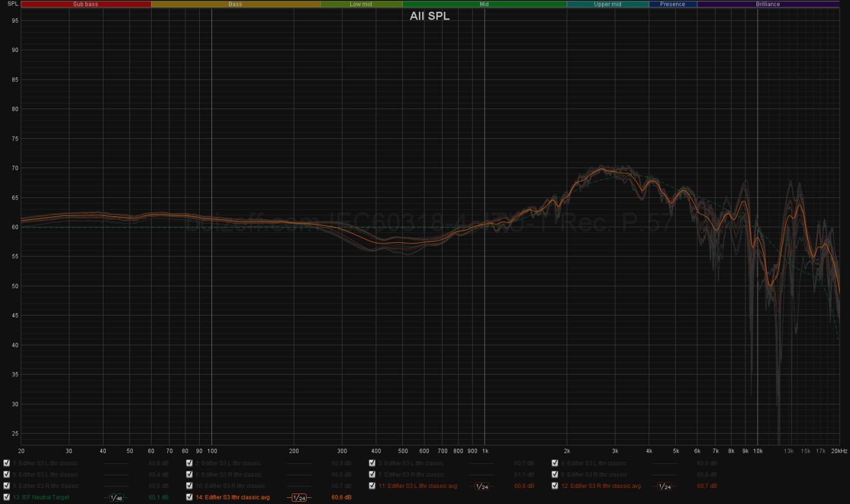850x504 pixels.
Task: Click the 1/48 smoothing badge of IEF Neutral Target
Action: coord(116,497)
